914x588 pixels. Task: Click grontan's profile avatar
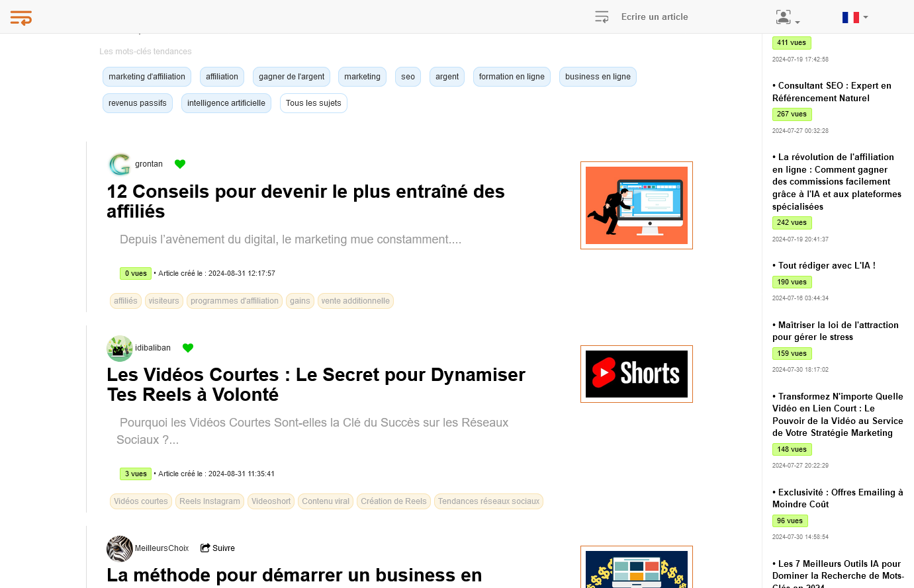click(119, 164)
